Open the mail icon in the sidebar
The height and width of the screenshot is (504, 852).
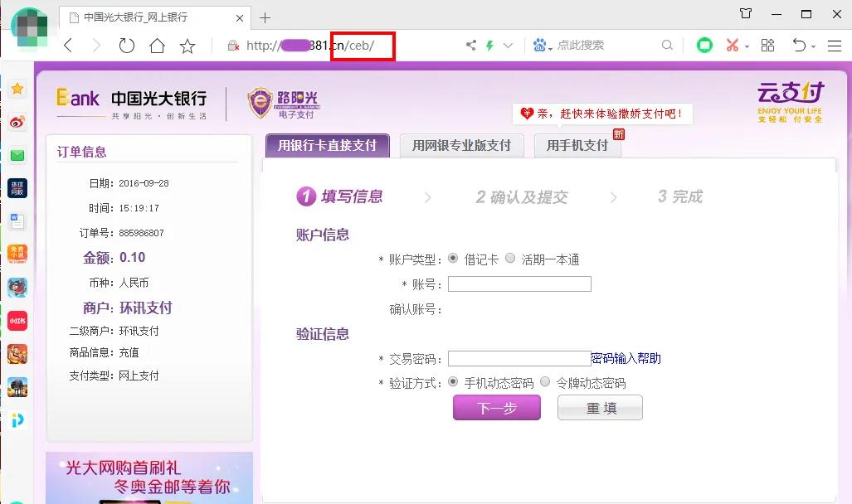pos(17,153)
